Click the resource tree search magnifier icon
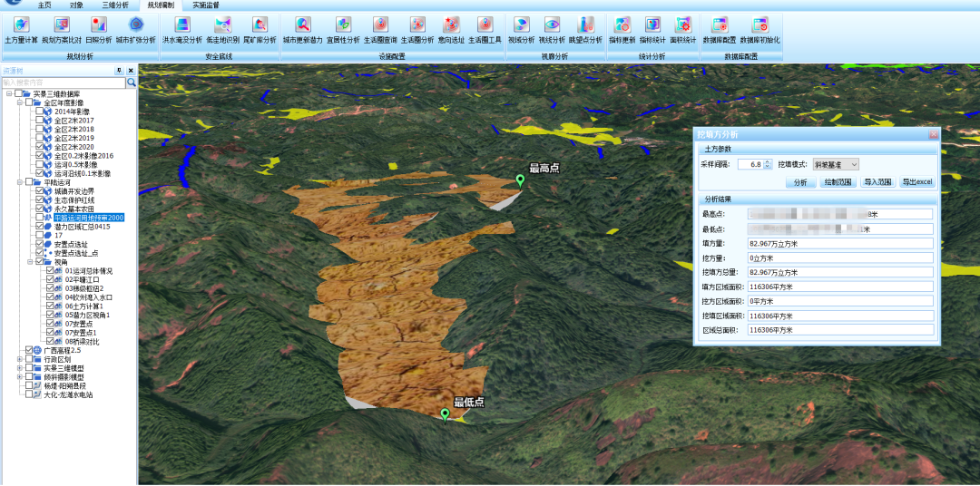980x486 pixels. [132, 82]
